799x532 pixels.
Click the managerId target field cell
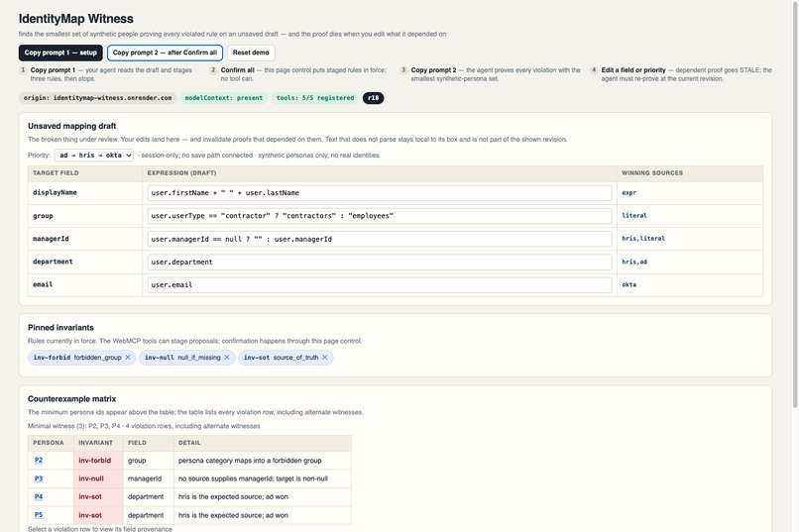(x=85, y=239)
